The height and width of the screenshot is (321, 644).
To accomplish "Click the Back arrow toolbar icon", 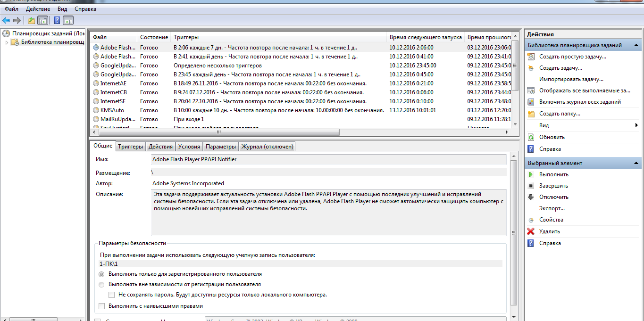I will pos(6,20).
